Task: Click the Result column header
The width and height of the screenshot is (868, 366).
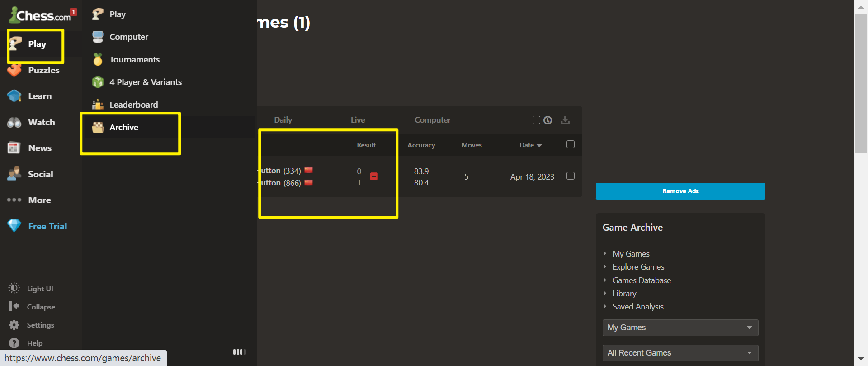Action: 366,145
